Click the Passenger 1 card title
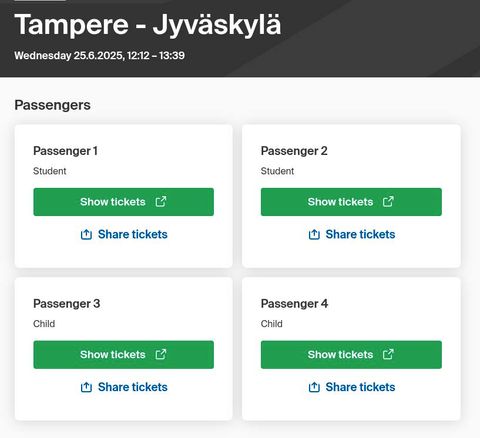 (65, 151)
